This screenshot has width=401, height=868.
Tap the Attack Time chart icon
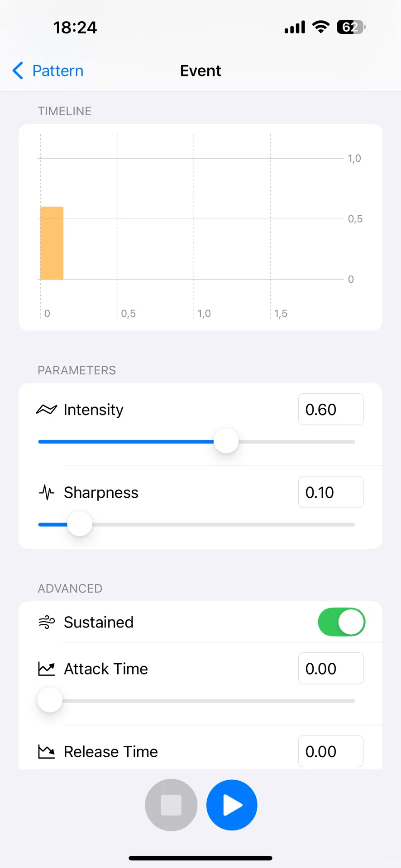pos(47,669)
